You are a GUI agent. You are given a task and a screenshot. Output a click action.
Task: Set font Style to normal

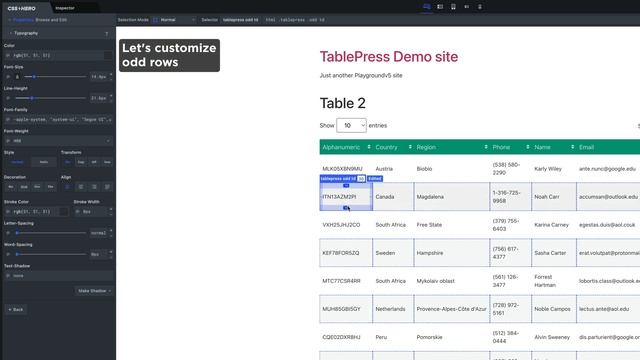(17, 162)
